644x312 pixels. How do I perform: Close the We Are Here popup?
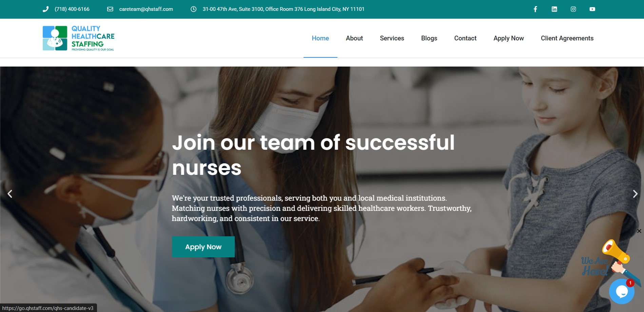639,231
